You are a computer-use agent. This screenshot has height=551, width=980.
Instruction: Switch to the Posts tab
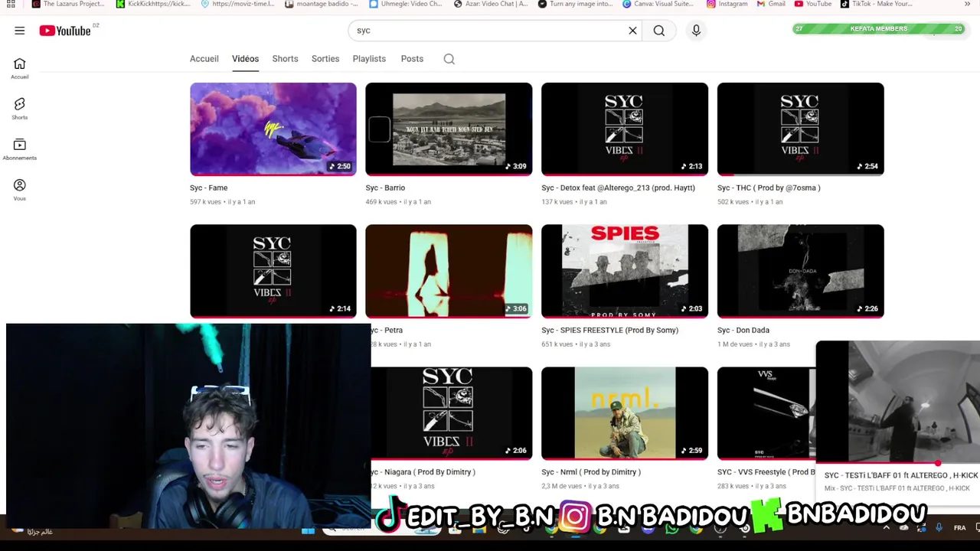412,59
